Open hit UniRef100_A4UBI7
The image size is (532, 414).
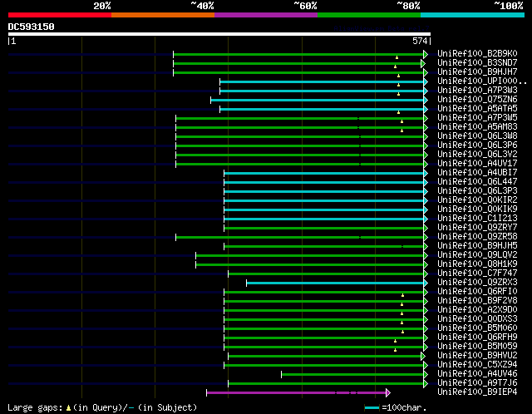pyautogui.click(x=477, y=173)
